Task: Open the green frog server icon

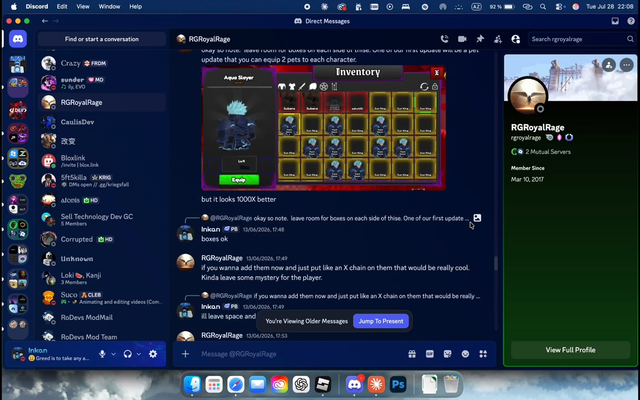Action: 18,181
